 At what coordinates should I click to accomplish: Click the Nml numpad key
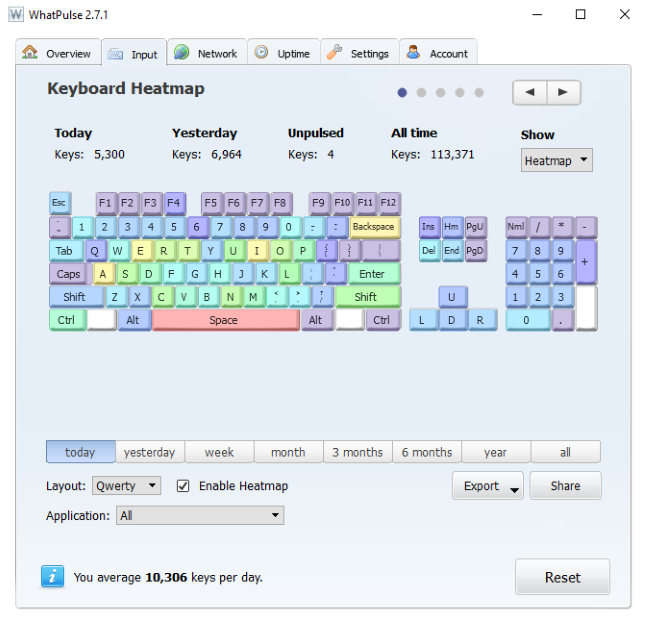point(517,227)
